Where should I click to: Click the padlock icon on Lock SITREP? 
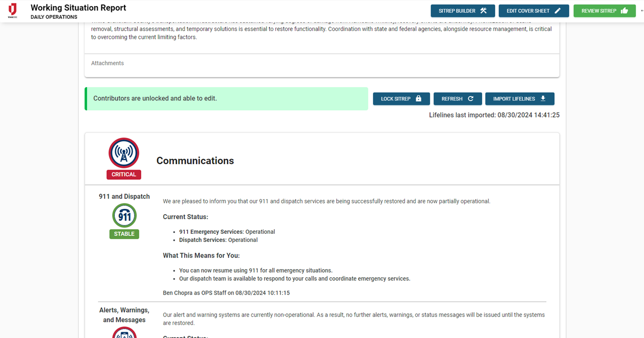pos(418,98)
